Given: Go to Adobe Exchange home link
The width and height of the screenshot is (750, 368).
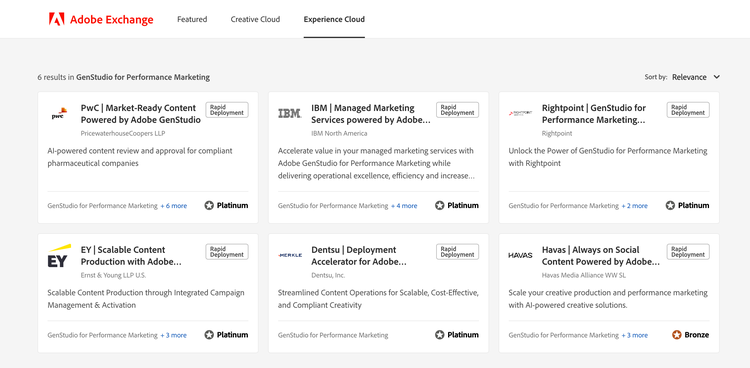Looking at the screenshot, I should (101, 19).
